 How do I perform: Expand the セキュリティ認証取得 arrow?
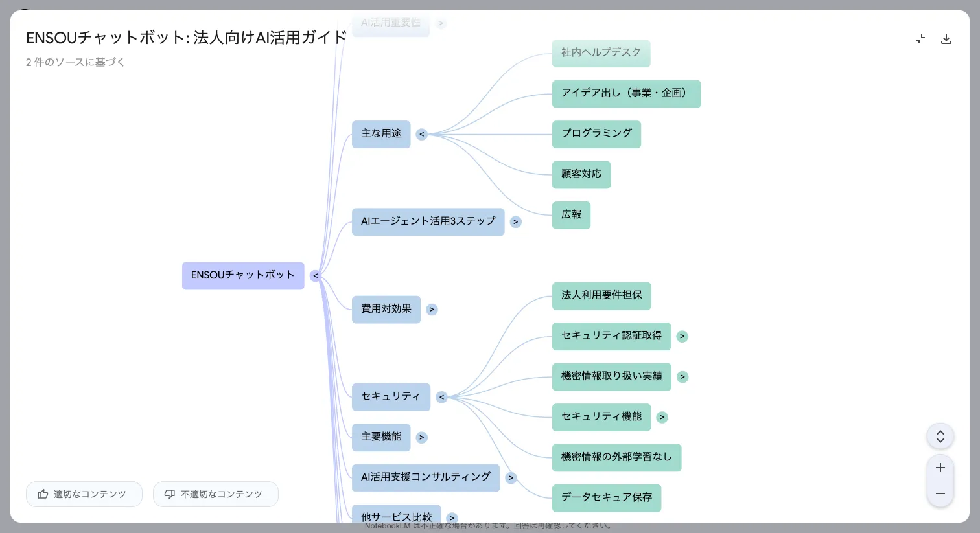coord(682,337)
